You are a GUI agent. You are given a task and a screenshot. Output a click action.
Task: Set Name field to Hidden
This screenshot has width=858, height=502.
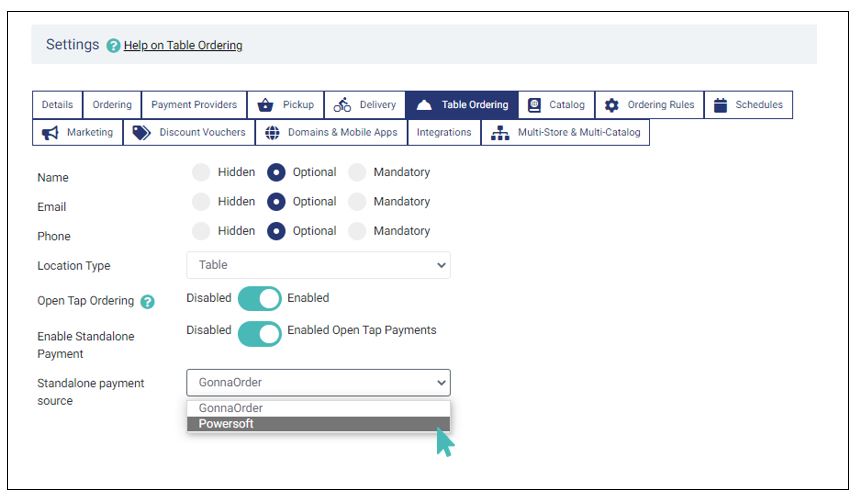pos(201,172)
